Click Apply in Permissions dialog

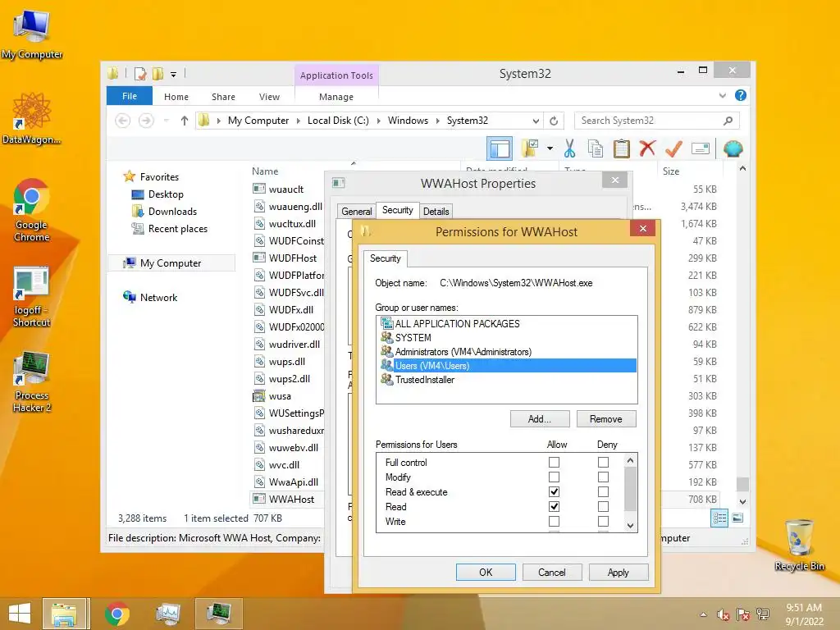619,572
